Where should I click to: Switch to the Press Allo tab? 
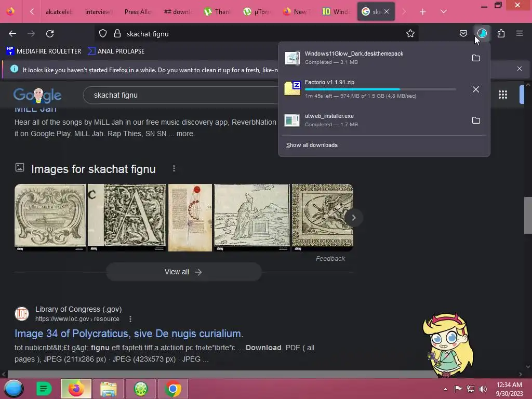click(137, 12)
